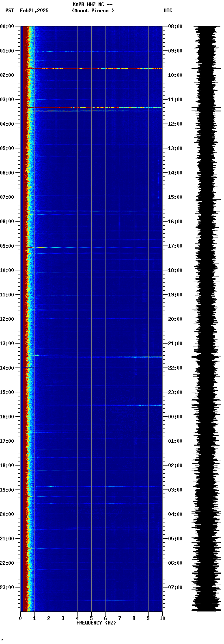Screen dimensions: 224x644
Task: Click the 19:00 PST time label
Action: coord(7,490)
